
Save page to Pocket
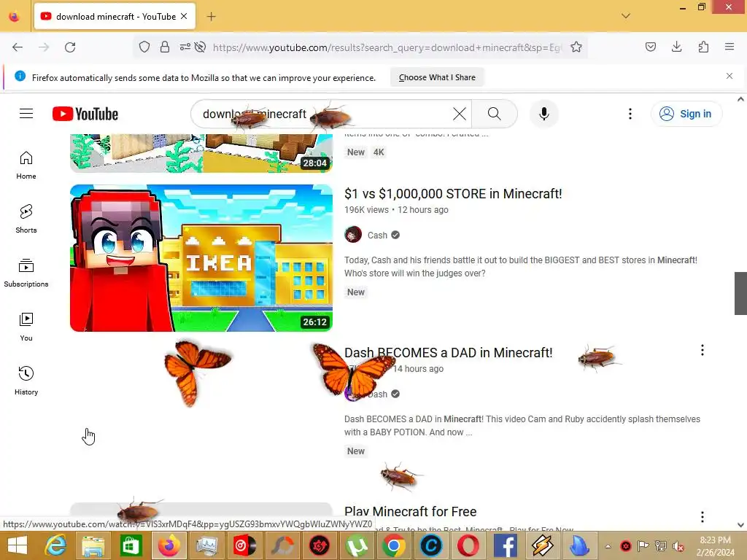pos(650,47)
